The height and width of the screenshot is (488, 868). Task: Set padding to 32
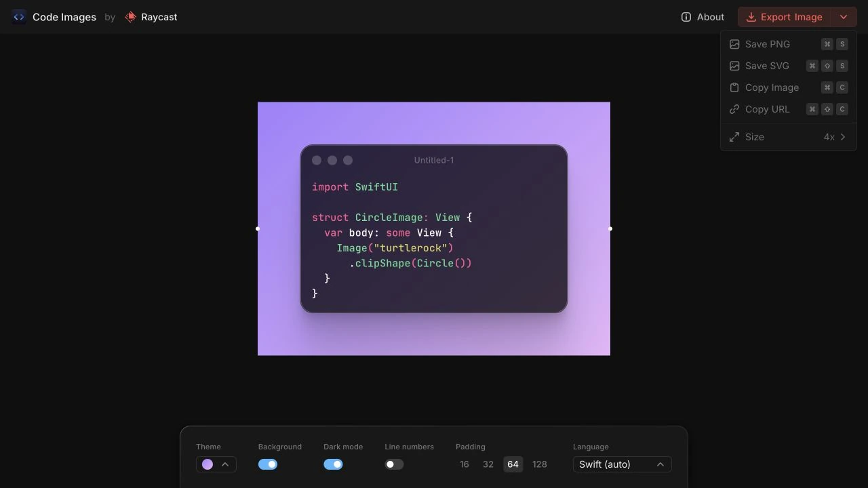(x=488, y=464)
